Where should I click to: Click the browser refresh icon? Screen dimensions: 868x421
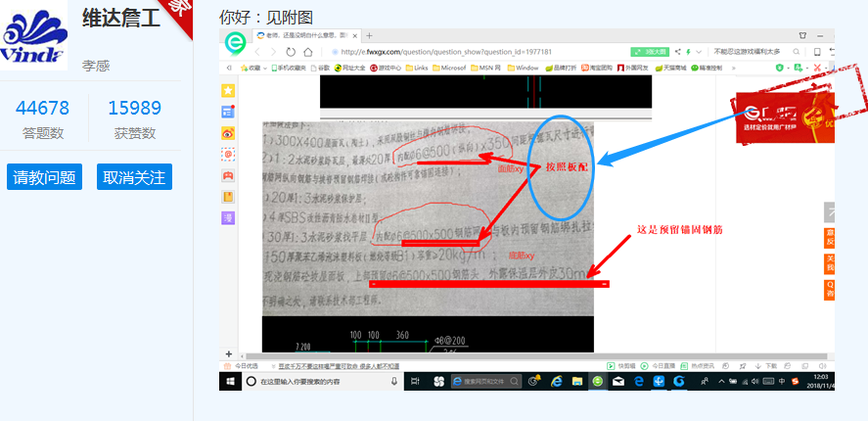(291, 52)
